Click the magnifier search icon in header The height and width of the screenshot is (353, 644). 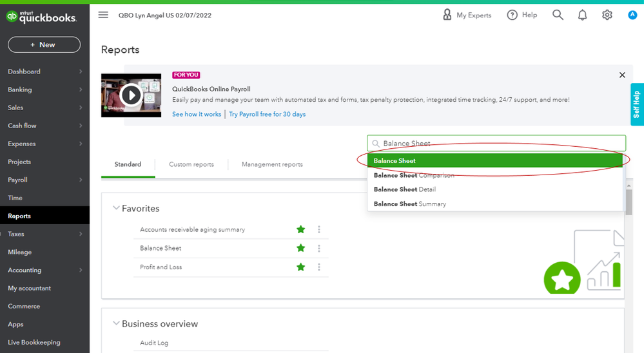click(558, 15)
